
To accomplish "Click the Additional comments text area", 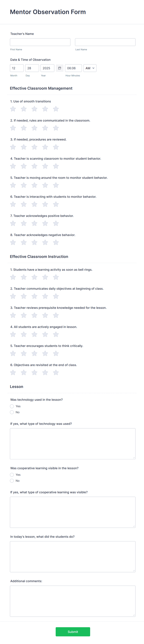I will click(72, 600).
